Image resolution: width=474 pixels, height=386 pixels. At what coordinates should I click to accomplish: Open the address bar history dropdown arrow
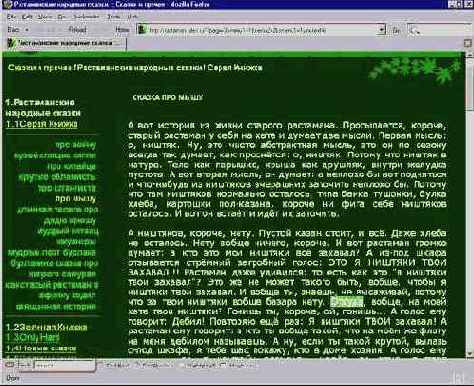point(382,30)
